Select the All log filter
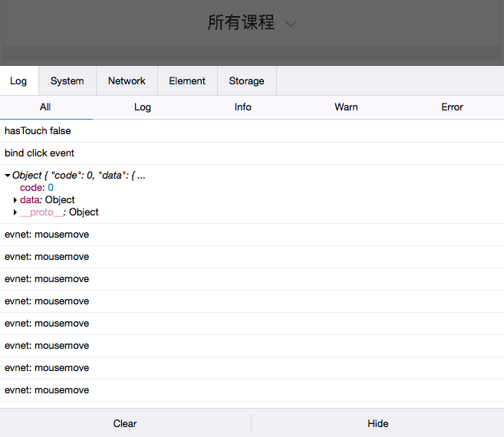This screenshot has height=437, width=504. click(x=45, y=107)
